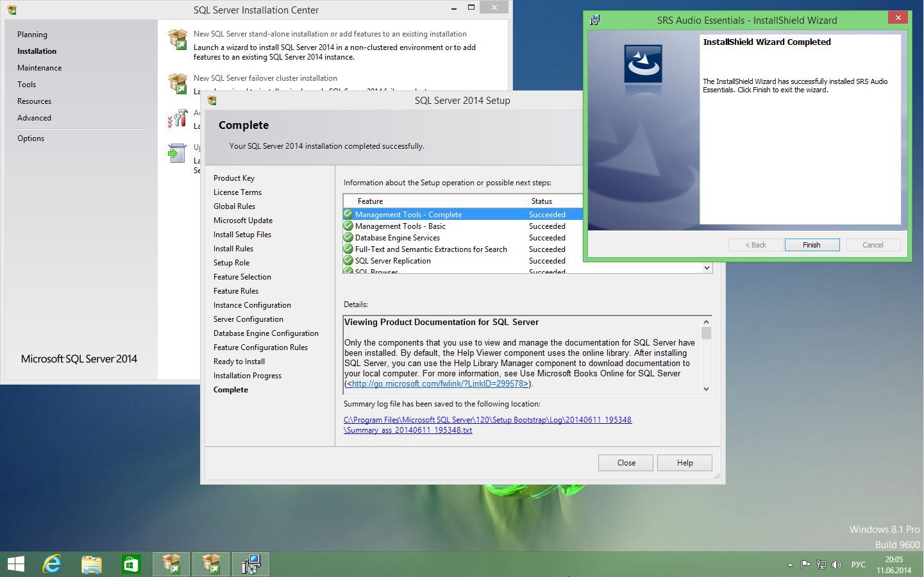Click InstallShield Wizard title bar icon
924x577 pixels.
(x=595, y=20)
